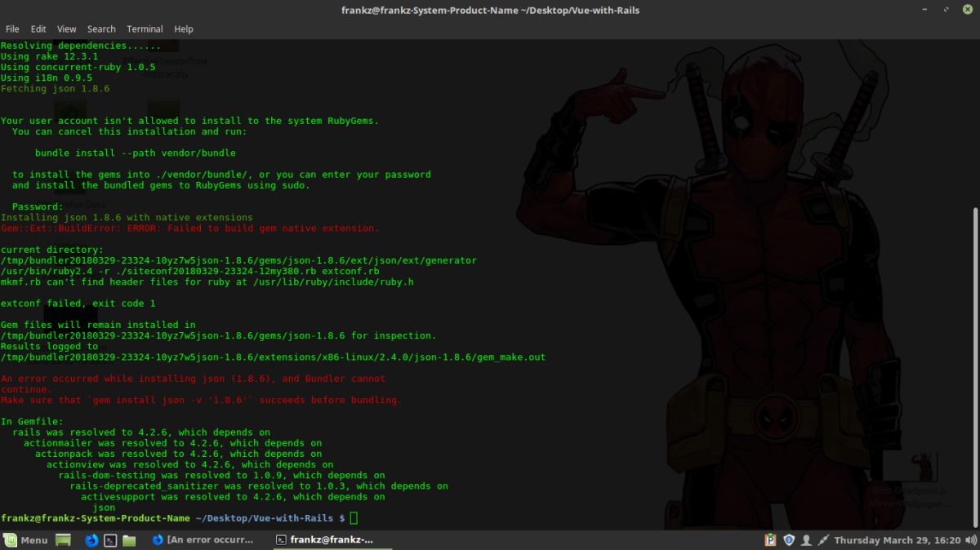This screenshot has height=550, width=980.
Task: Open the Terminal menu
Action: pyautogui.click(x=145, y=29)
